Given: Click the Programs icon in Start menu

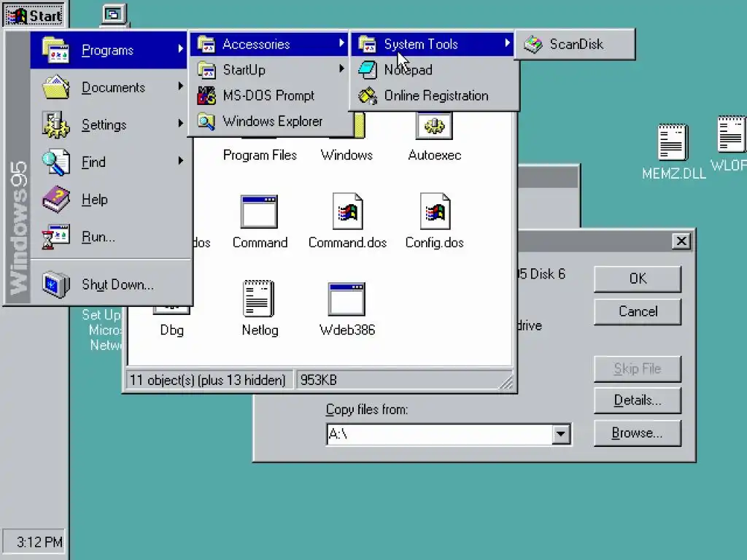Looking at the screenshot, I should tap(55, 50).
